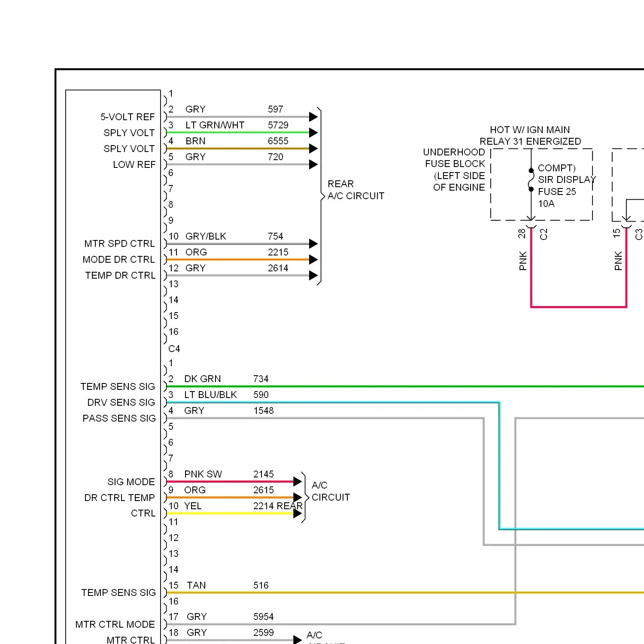Select TEMP SENS SIG beside DK GRN wire

pos(118,387)
